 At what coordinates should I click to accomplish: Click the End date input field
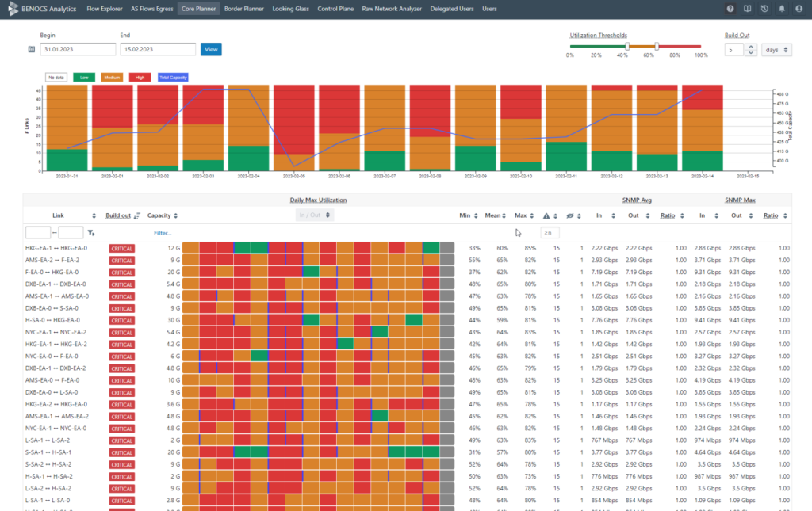(158, 49)
